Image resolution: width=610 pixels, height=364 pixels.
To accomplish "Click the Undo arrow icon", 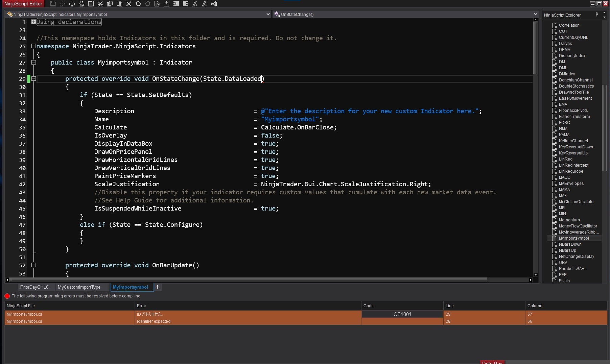I will tap(138, 4).
